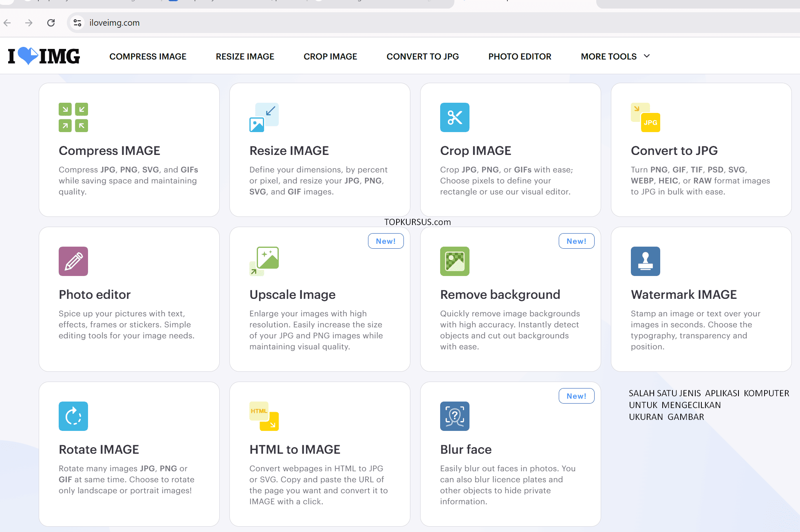The width and height of the screenshot is (800, 532).
Task: Open the HTML to IMAGE icon
Action: pyautogui.click(x=264, y=416)
